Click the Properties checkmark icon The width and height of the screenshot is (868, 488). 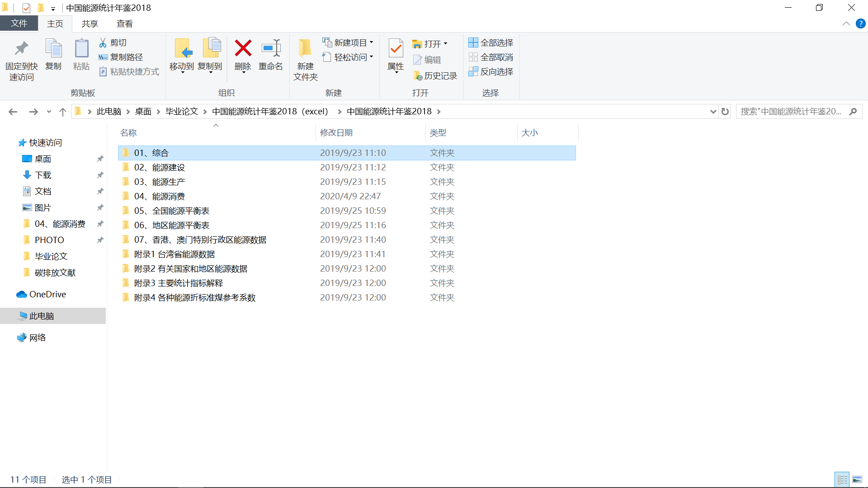tap(396, 49)
